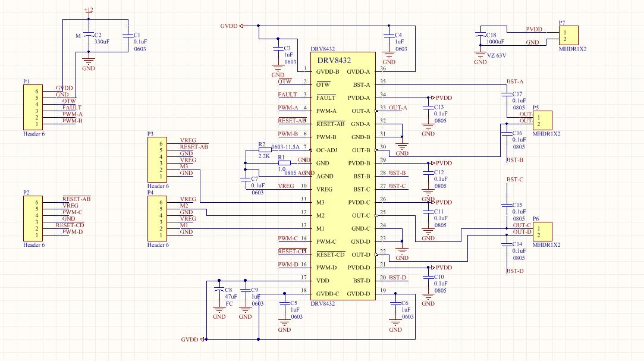Click the VZ 63V annotation

click(x=497, y=55)
